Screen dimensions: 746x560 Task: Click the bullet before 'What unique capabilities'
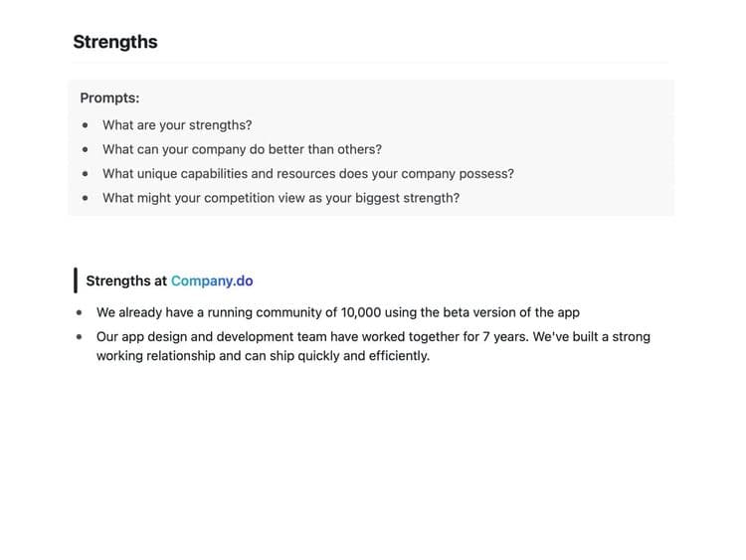[86, 174]
